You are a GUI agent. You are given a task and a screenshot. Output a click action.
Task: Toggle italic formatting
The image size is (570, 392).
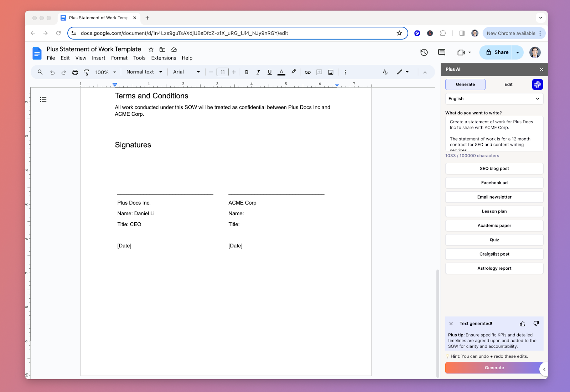(x=258, y=72)
